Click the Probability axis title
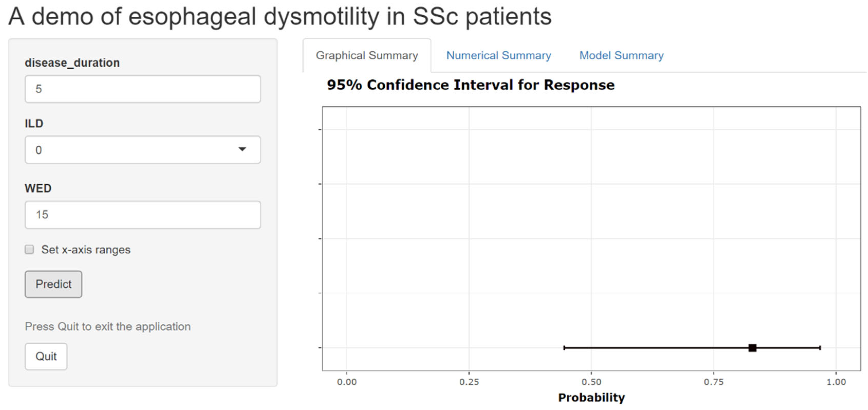Viewport: 868px width, 410px height. [x=591, y=397]
